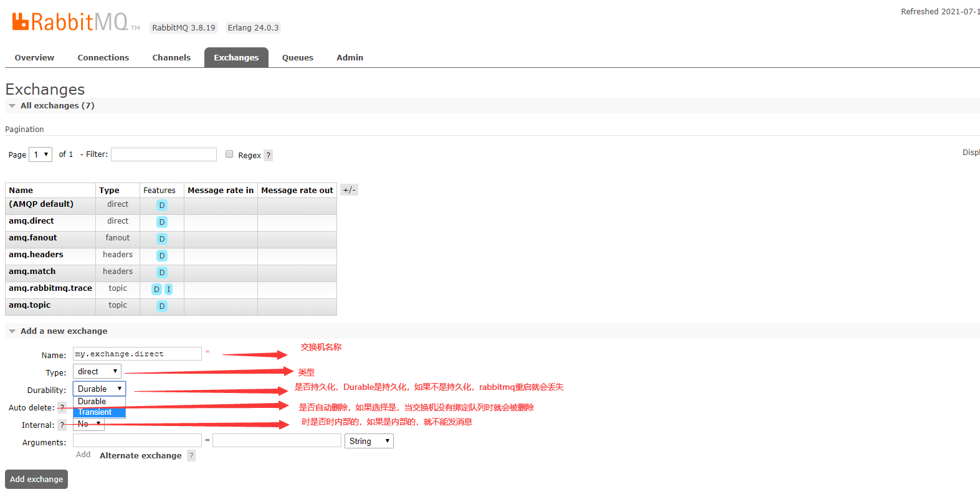Click the D feature badge for amq.direct
980x497 pixels.
(162, 222)
